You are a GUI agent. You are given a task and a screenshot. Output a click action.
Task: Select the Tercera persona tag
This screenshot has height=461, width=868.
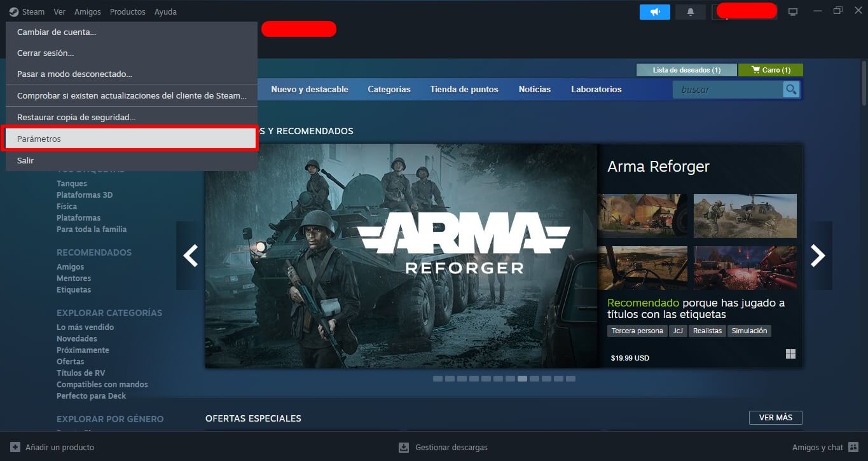[637, 331]
